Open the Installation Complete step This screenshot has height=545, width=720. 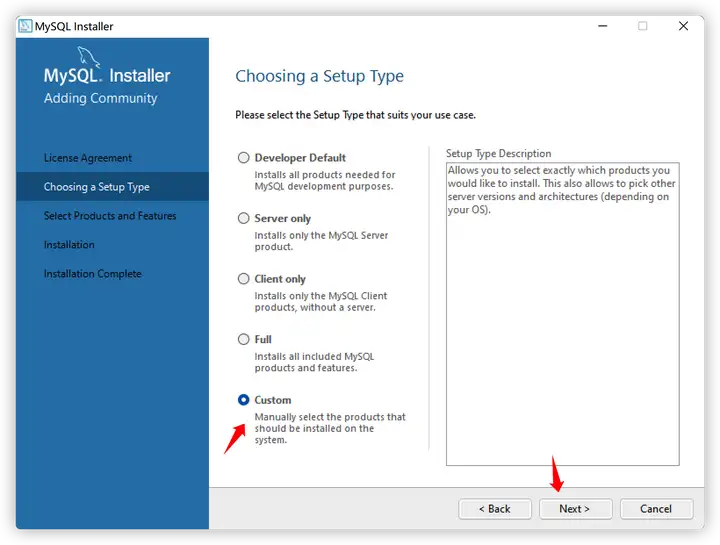tap(92, 274)
